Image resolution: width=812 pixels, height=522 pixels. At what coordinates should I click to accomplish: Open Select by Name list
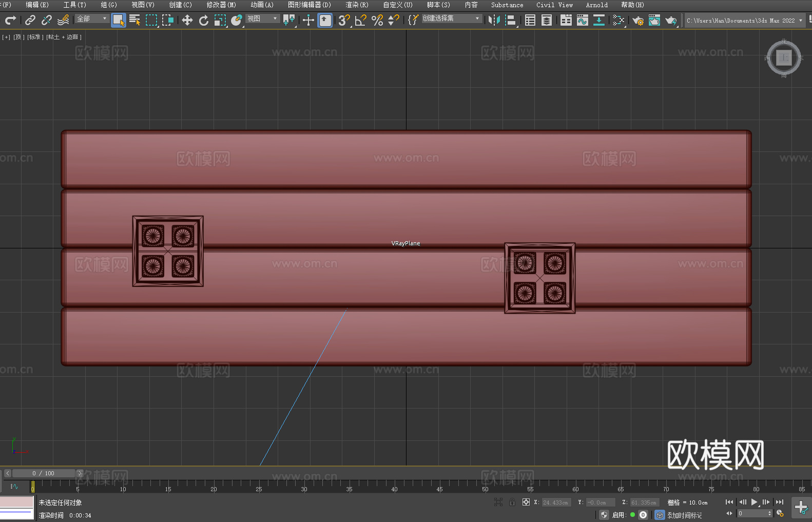click(x=135, y=20)
